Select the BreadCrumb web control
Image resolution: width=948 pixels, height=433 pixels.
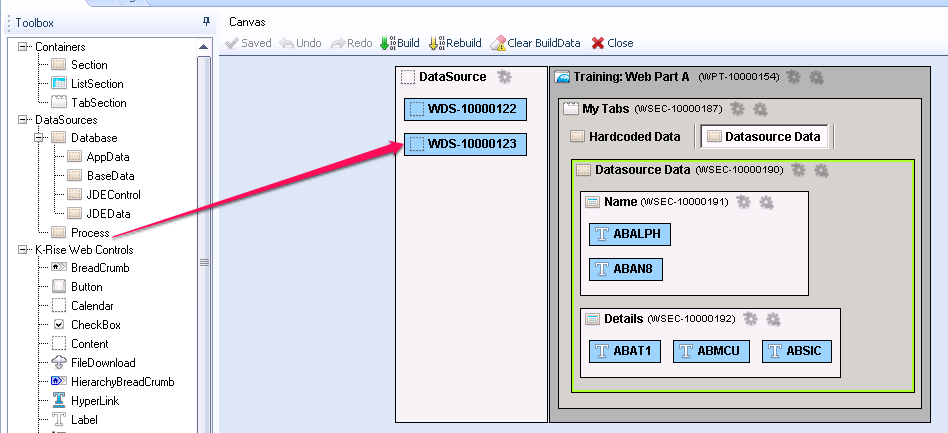pos(90,268)
